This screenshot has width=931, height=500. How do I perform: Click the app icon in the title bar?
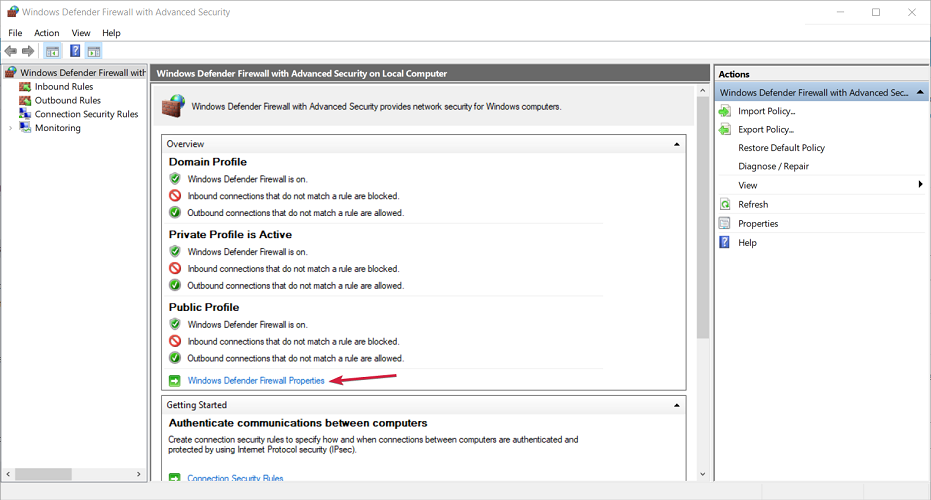coord(12,11)
